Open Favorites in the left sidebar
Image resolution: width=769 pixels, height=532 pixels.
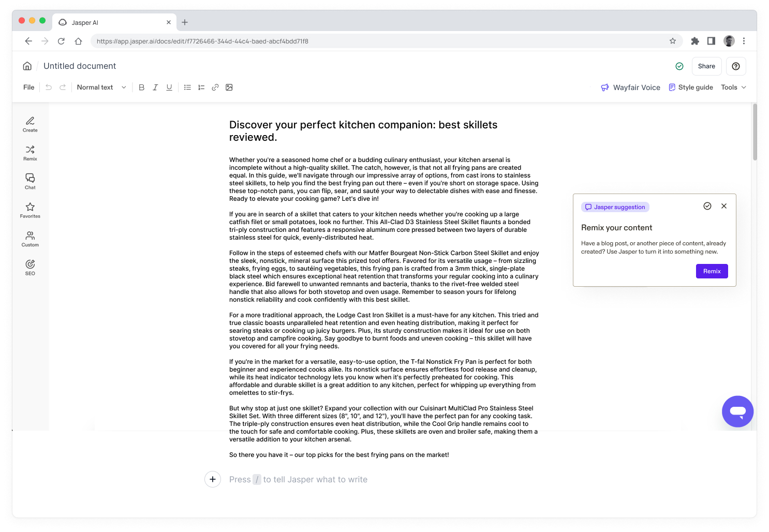[30, 210]
